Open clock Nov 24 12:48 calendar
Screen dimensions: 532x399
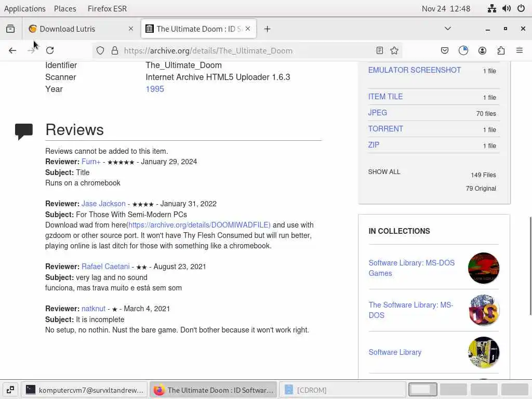tap(446, 8)
